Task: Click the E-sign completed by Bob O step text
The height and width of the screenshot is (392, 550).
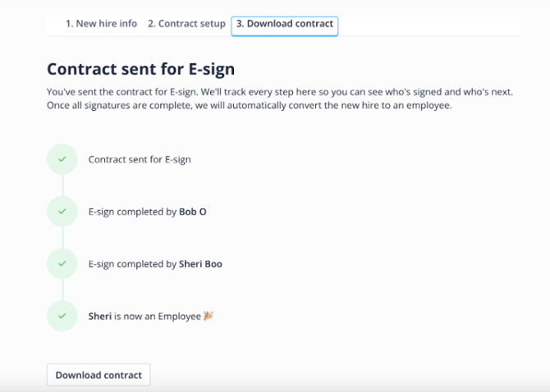Action: [147, 212]
